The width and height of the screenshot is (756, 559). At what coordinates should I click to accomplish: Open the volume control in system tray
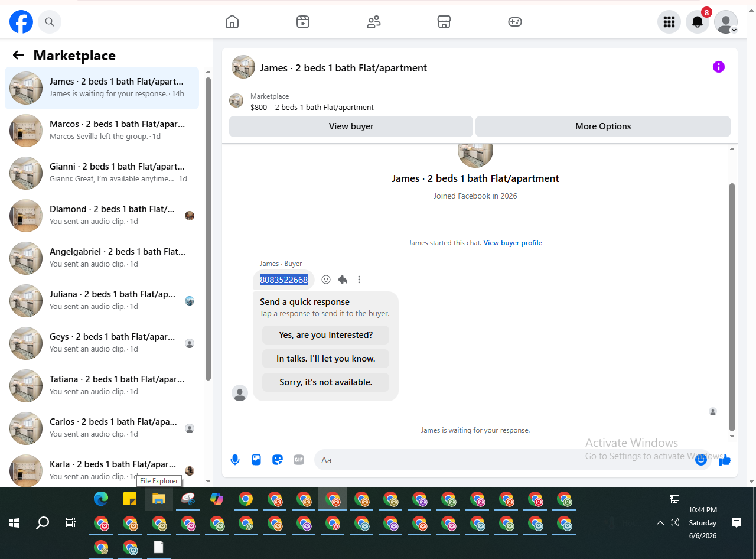coord(674,523)
